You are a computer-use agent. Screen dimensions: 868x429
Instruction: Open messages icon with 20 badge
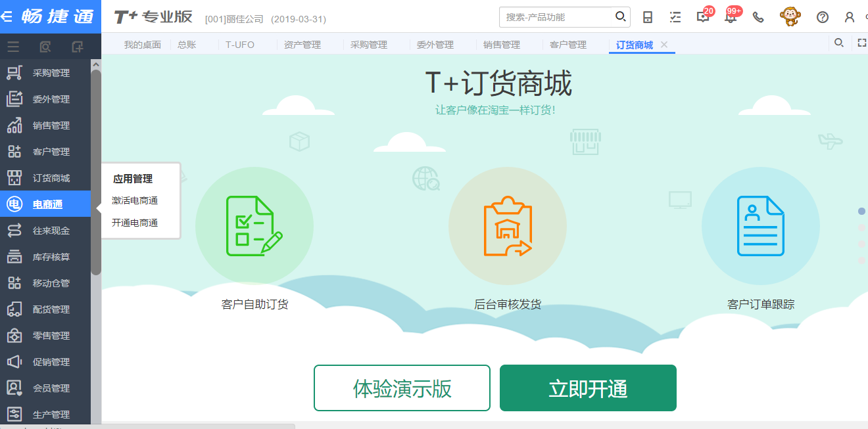click(x=703, y=17)
